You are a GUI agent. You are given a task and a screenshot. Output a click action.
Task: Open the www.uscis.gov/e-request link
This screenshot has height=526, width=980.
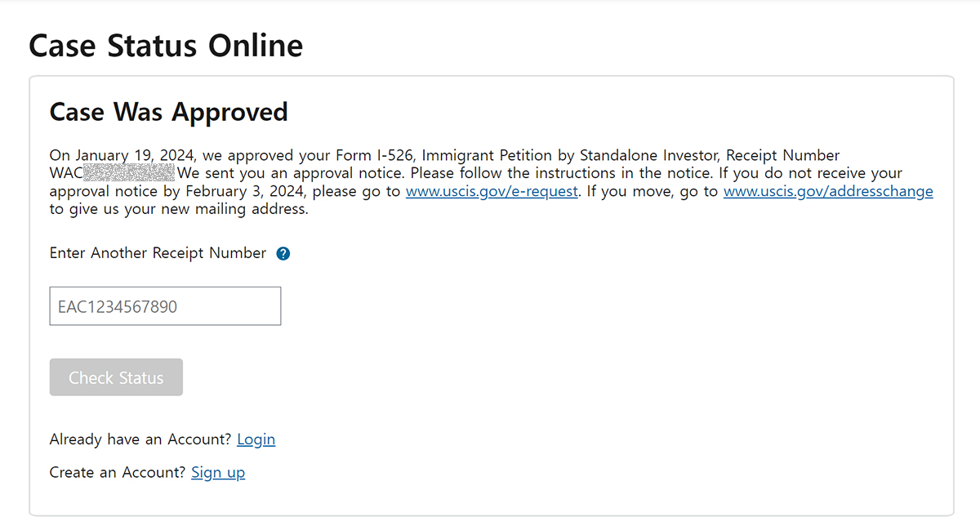pyautogui.click(x=492, y=191)
